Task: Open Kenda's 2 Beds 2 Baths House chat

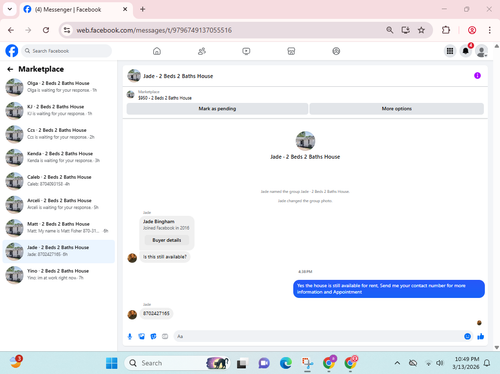Action: point(59,157)
